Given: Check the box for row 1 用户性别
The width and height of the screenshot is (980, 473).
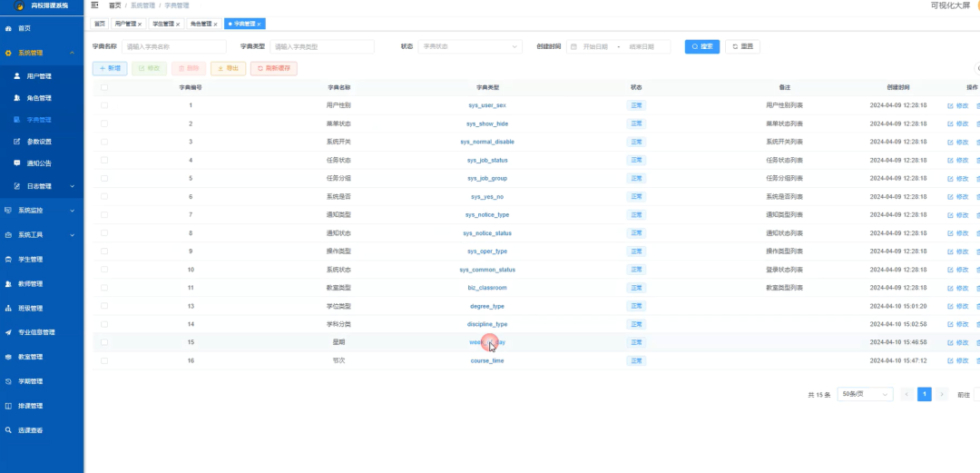Looking at the screenshot, I should (104, 105).
